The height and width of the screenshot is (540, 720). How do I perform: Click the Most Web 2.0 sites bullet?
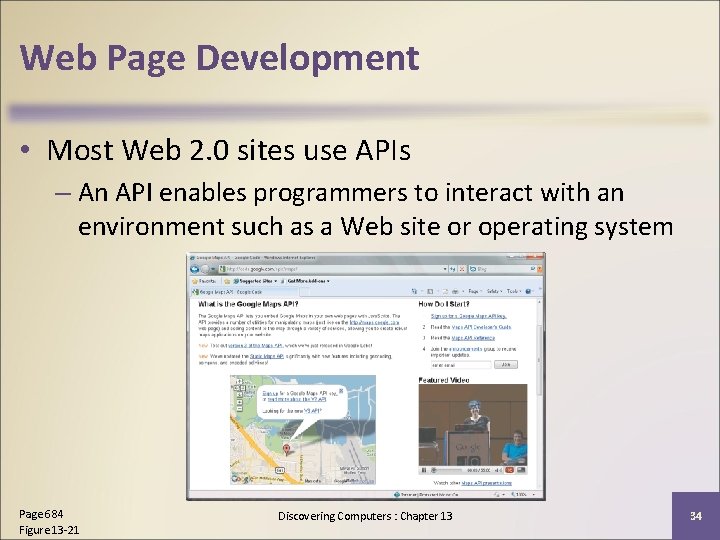coord(229,150)
